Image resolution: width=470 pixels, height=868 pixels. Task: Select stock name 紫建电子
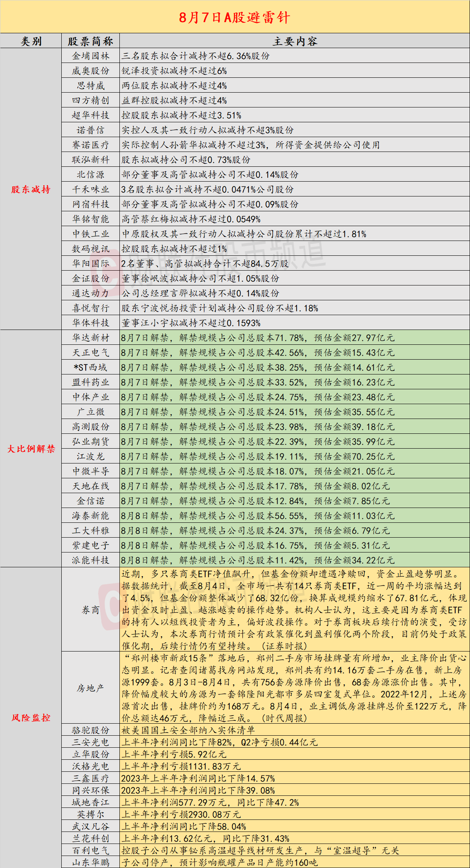pos(91,545)
